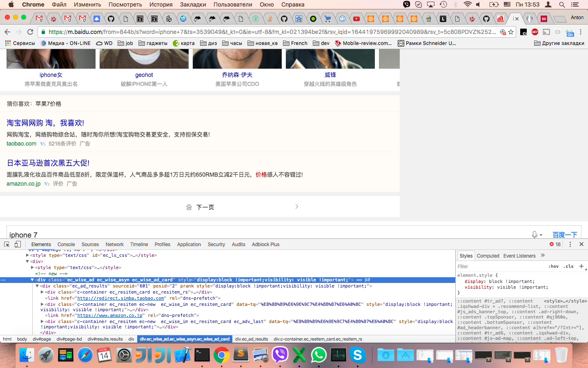This screenshot has height=368, width=588.
Task: Open the Event Listeners tab
Action: pos(519,256)
